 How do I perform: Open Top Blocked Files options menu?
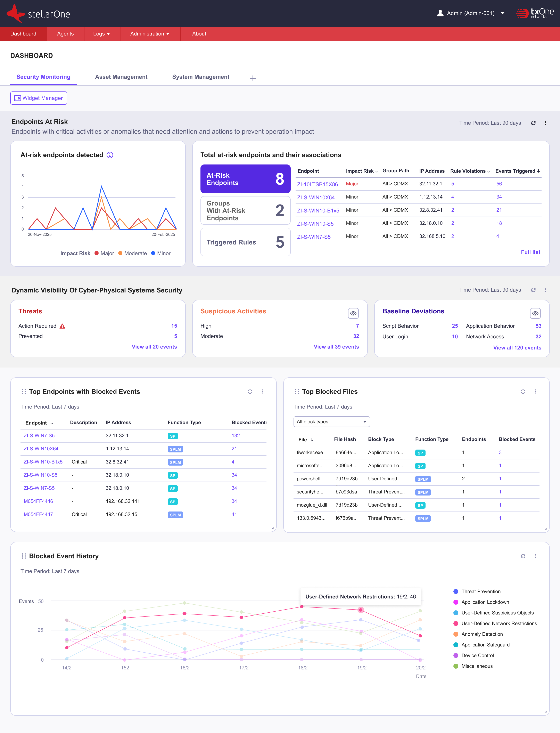(535, 392)
